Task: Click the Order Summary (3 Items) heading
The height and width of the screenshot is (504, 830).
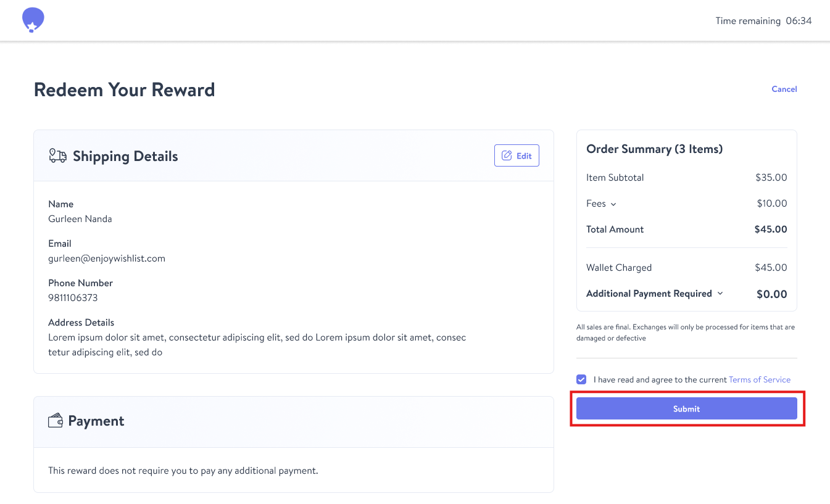Action: pos(654,149)
